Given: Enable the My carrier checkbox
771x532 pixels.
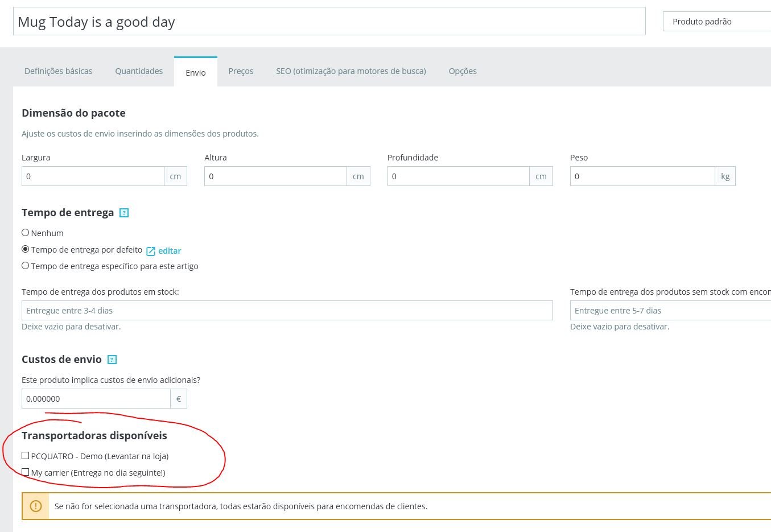Looking at the screenshot, I should point(26,472).
